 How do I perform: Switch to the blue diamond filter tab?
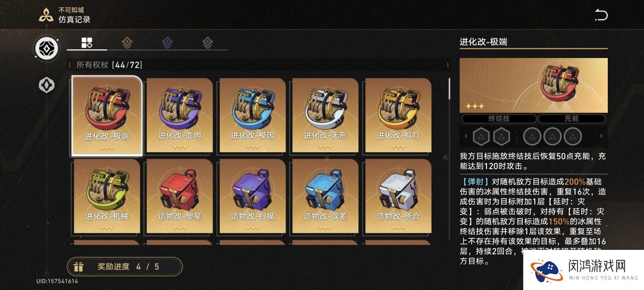(168, 43)
